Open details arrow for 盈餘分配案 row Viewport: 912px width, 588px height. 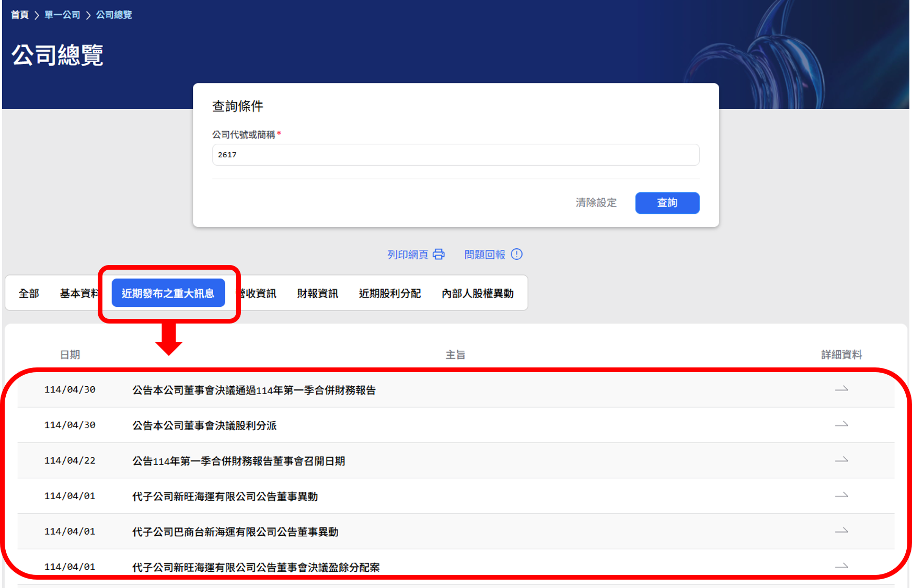(841, 567)
